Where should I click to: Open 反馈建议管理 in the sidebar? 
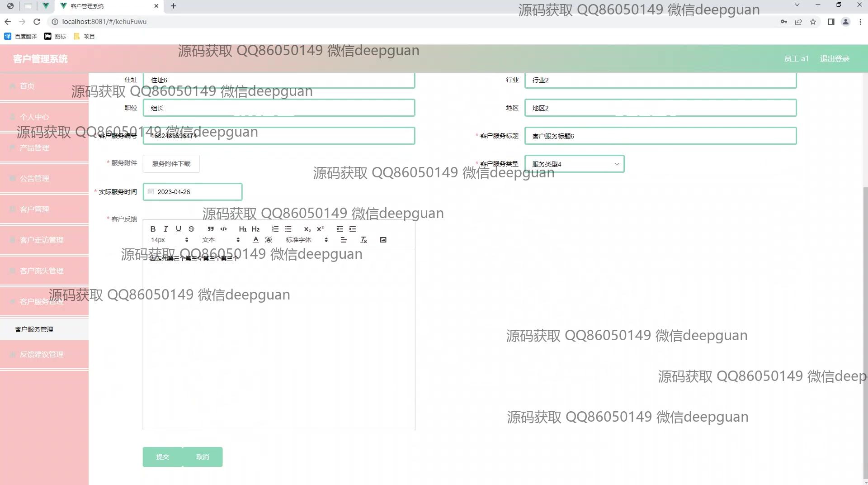[x=44, y=354]
